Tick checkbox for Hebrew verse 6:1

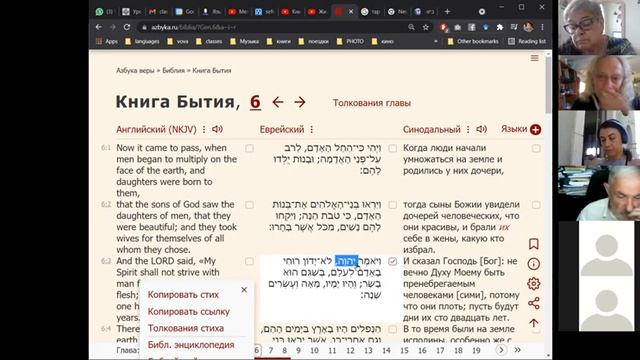point(393,148)
